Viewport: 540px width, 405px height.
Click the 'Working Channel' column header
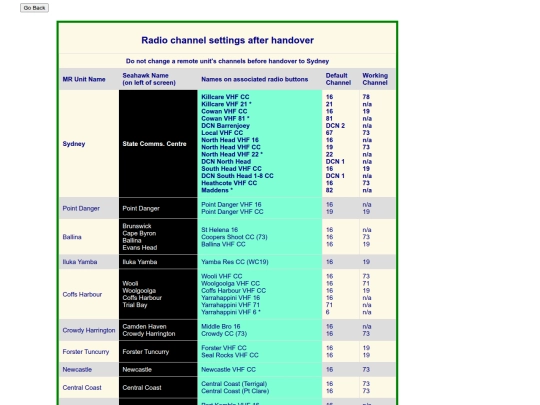tap(375, 79)
